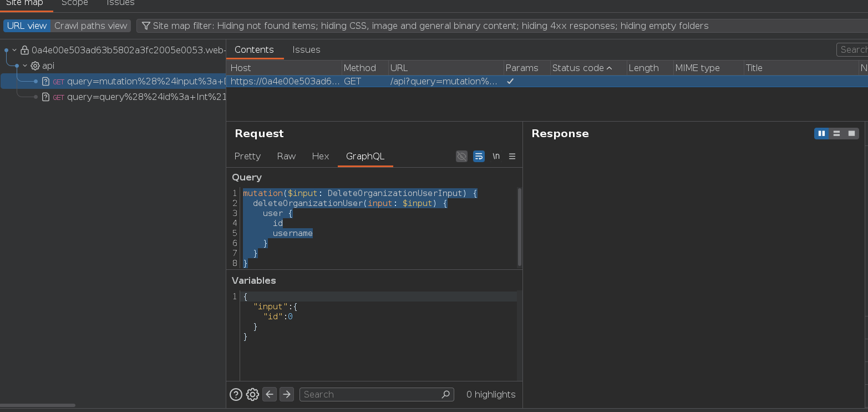This screenshot has height=412, width=868.
Task: Click document icon of query=mutation row
Action: (46, 82)
